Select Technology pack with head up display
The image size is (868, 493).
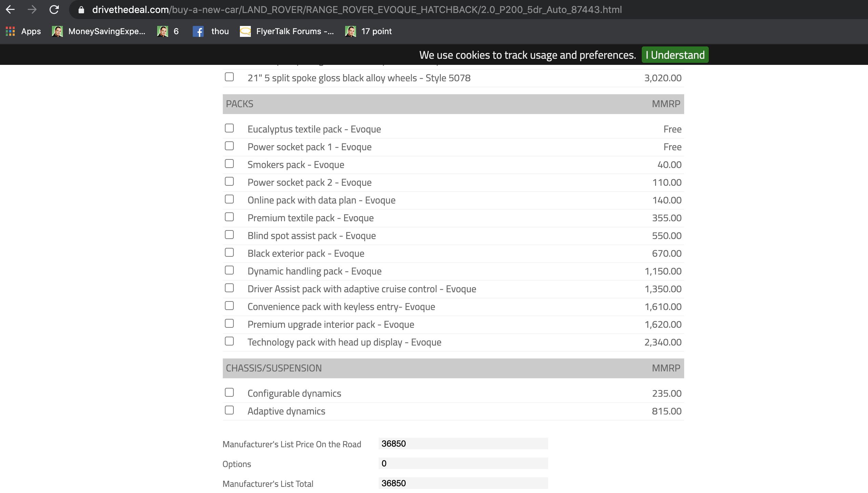click(x=229, y=341)
